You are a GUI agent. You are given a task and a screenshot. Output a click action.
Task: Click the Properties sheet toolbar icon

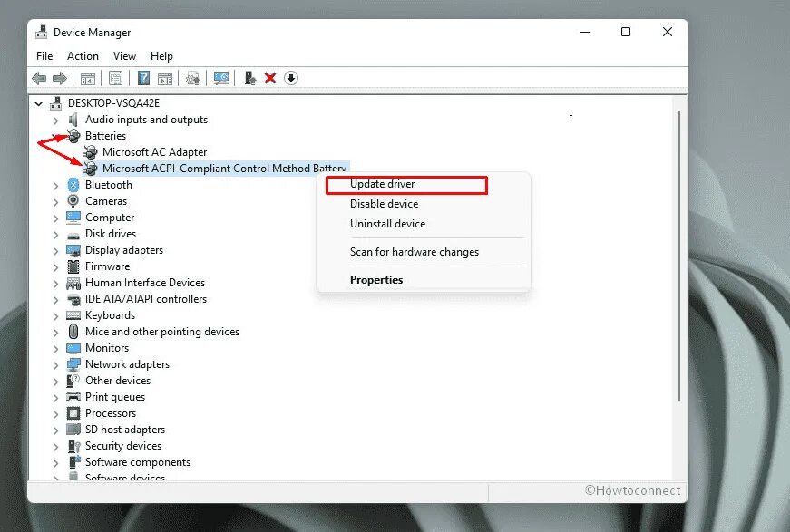[x=115, y=78]
